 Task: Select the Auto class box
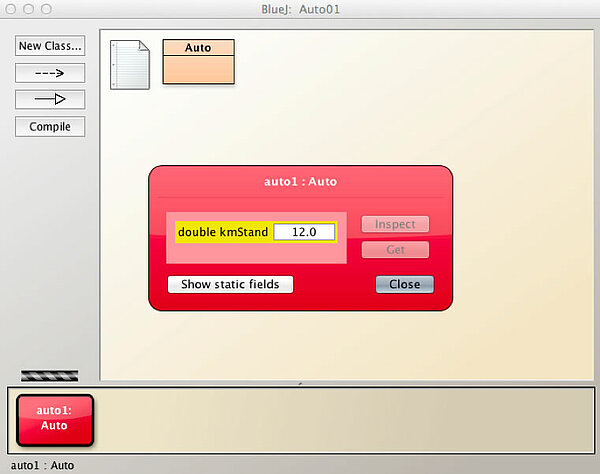pyautogui.click(x=198, y=62)
